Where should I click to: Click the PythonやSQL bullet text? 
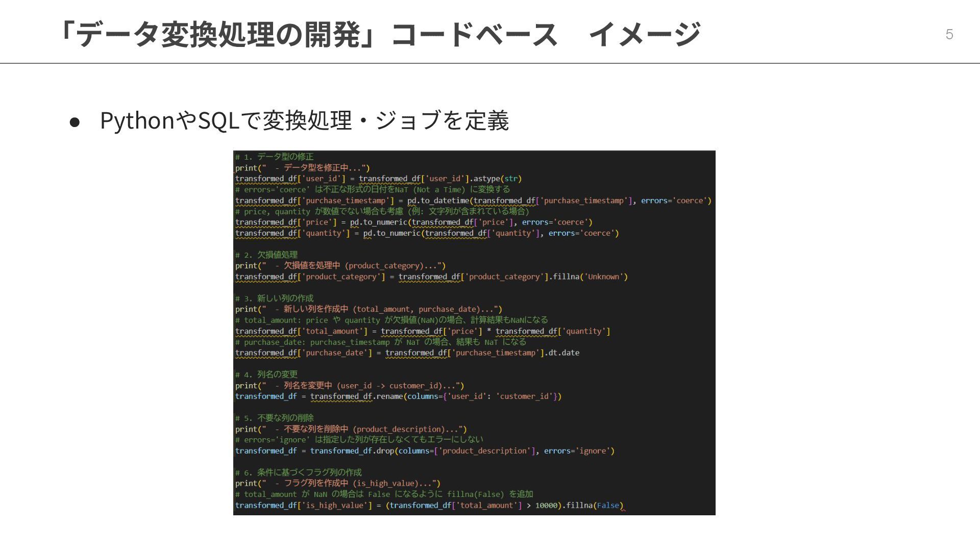304,121
